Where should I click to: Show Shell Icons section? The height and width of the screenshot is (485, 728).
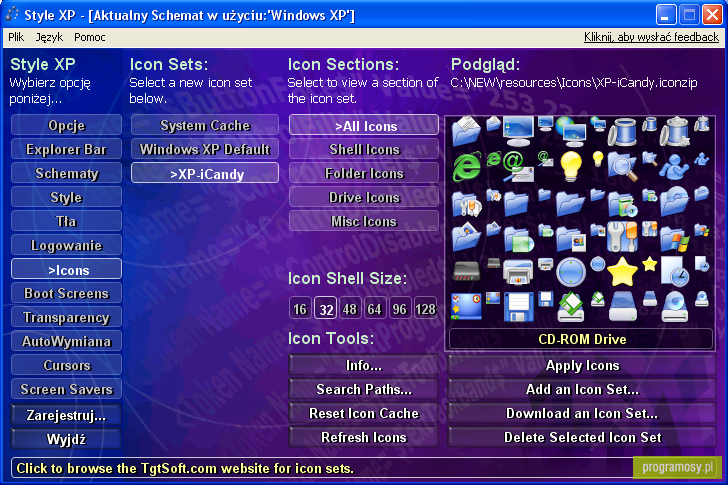point(364,149)
